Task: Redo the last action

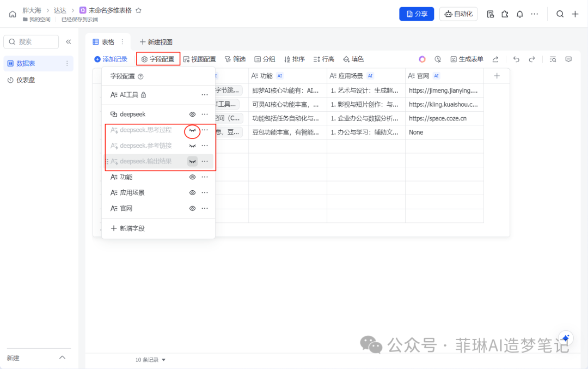Action: tap(532, 59)
